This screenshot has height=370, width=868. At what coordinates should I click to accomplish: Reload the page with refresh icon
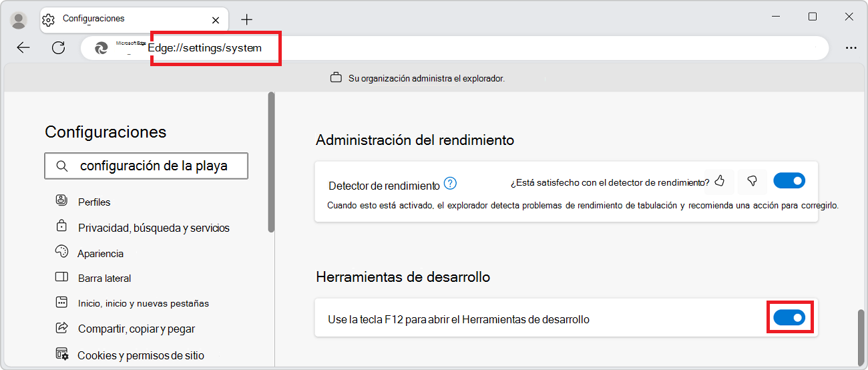(58, 47)
